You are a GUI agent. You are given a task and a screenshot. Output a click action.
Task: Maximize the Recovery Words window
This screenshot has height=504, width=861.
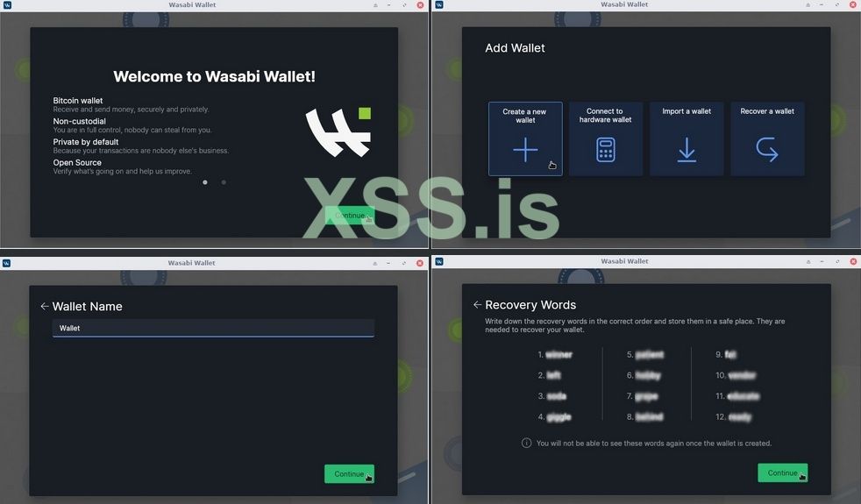[837, 261]
